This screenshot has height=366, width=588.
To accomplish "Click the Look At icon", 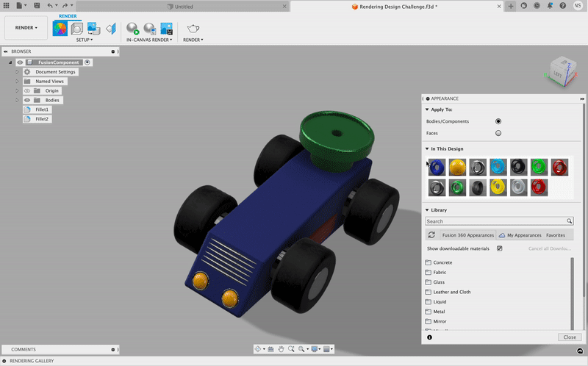I will coord(270,349).
